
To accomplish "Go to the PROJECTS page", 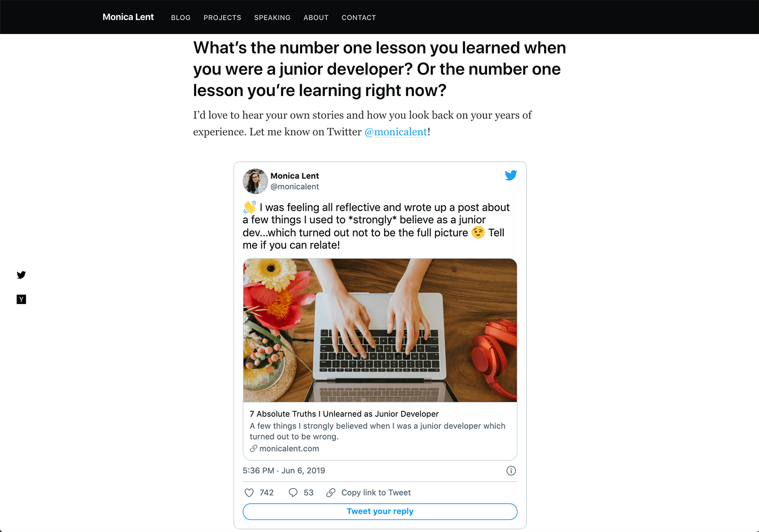I will tap(222, 18).
